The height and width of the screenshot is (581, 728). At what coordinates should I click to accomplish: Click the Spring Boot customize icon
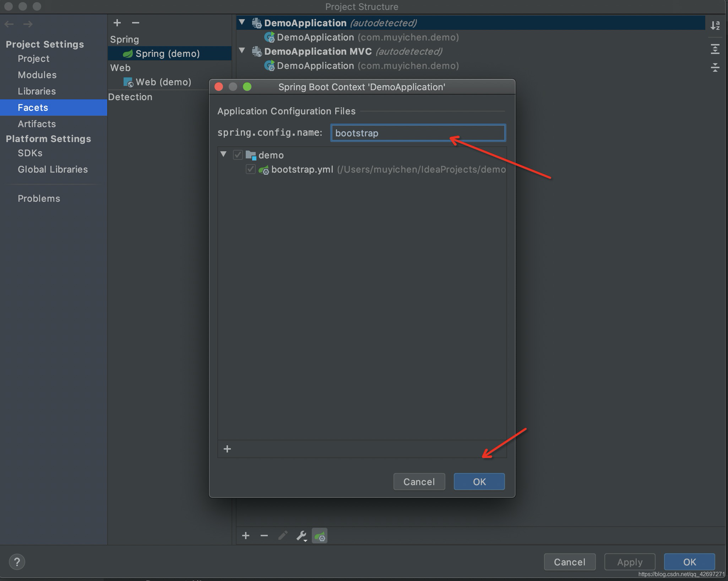[320, 536]
